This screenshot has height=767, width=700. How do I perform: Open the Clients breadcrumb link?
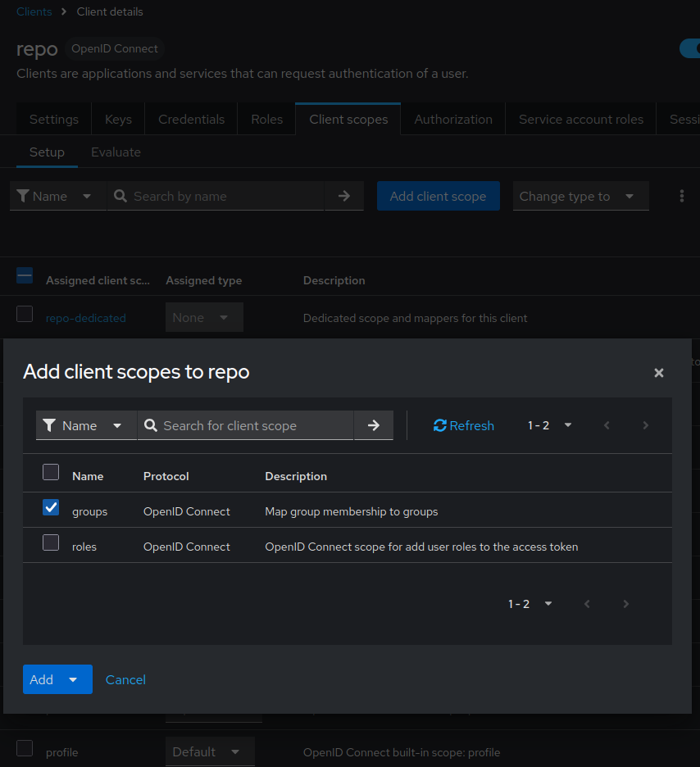pyautogui.click(x=34, y=11)
